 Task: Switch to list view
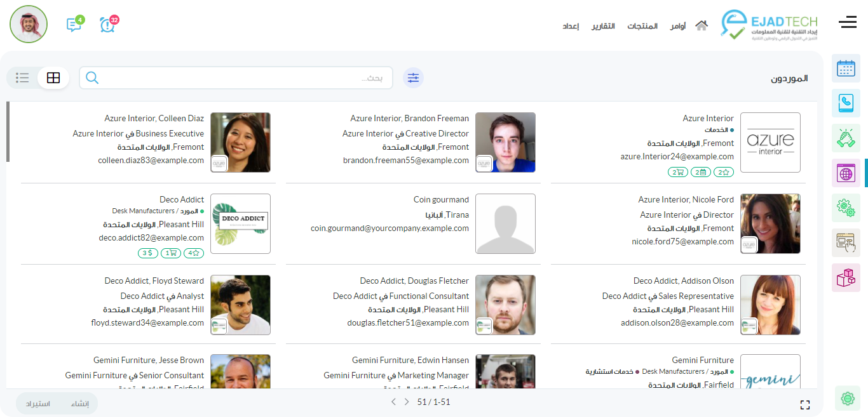(23, 78)
